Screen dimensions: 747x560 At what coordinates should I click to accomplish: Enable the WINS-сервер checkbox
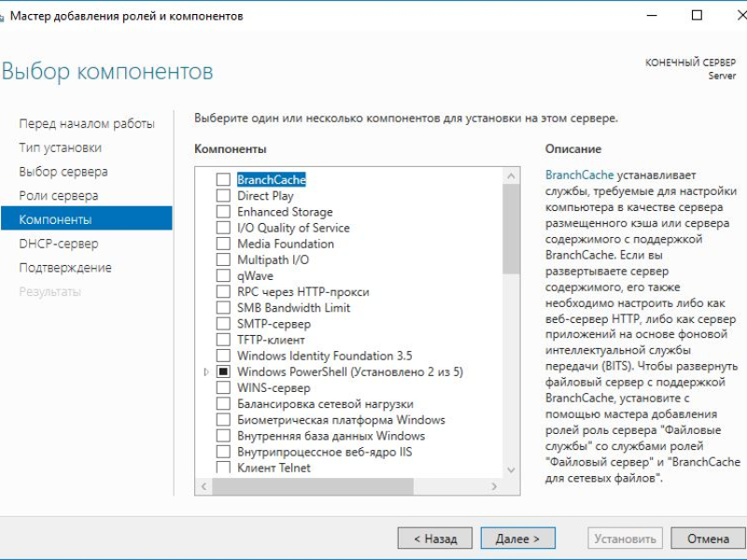click(223, 387)
